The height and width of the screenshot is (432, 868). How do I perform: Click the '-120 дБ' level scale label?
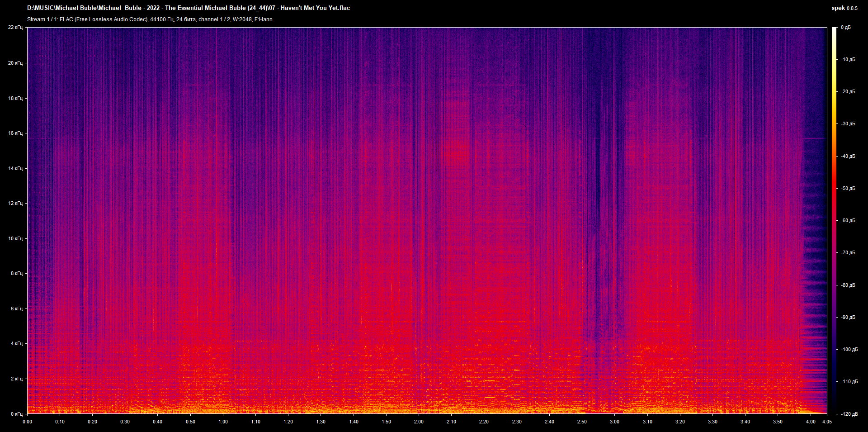(x=849, y=414)
